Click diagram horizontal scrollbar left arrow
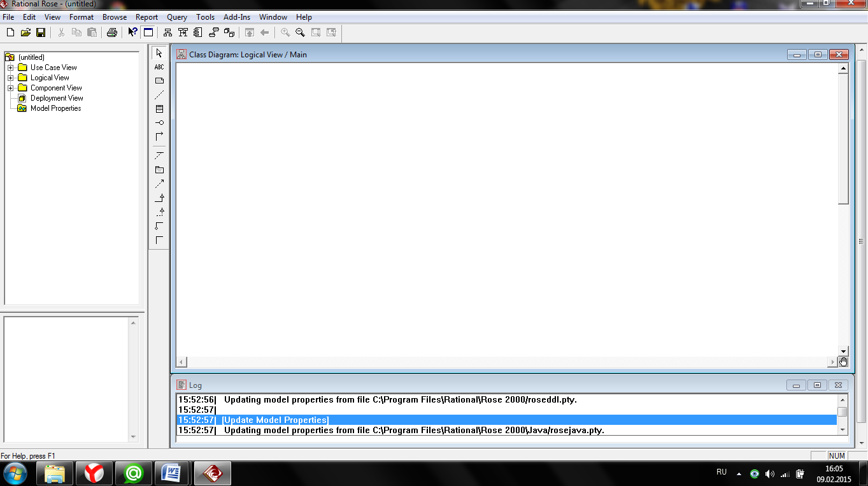Image resolution: width=868 pixels, height=486 pixels. [x=181, y=362]
